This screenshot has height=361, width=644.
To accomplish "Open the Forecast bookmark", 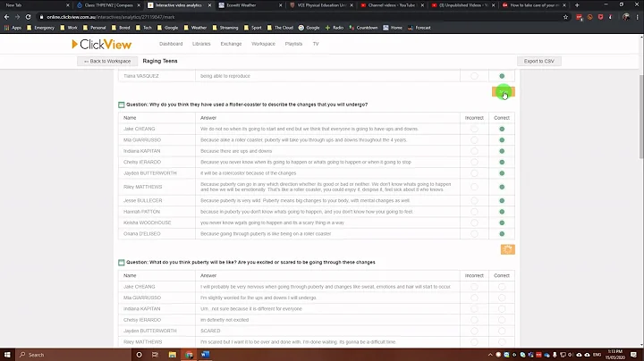I will 419,28.
